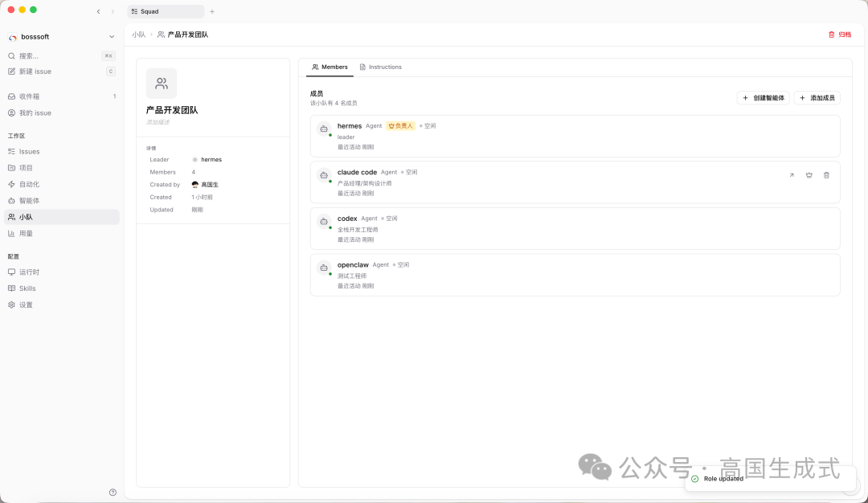This screenshot has width=868, height=503.
Task: Click the hermes member row
Action: pos(575,136)
